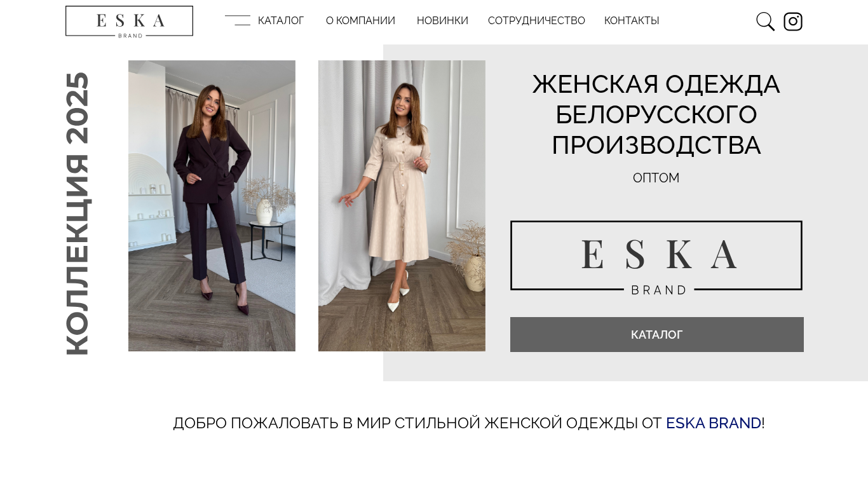Open the search magnifier icon

click(x=765, y=22)
